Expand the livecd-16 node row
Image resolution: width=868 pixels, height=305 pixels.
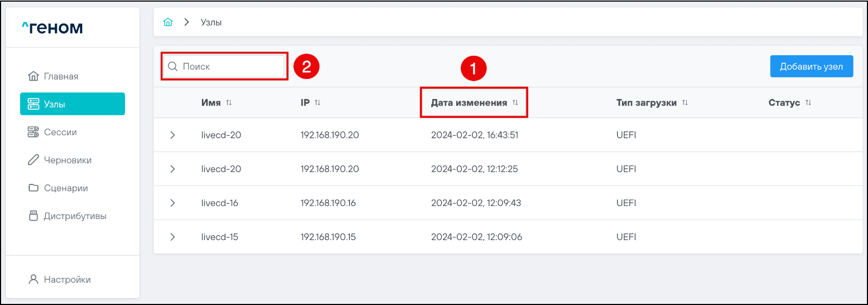click(x=173, y=203)
